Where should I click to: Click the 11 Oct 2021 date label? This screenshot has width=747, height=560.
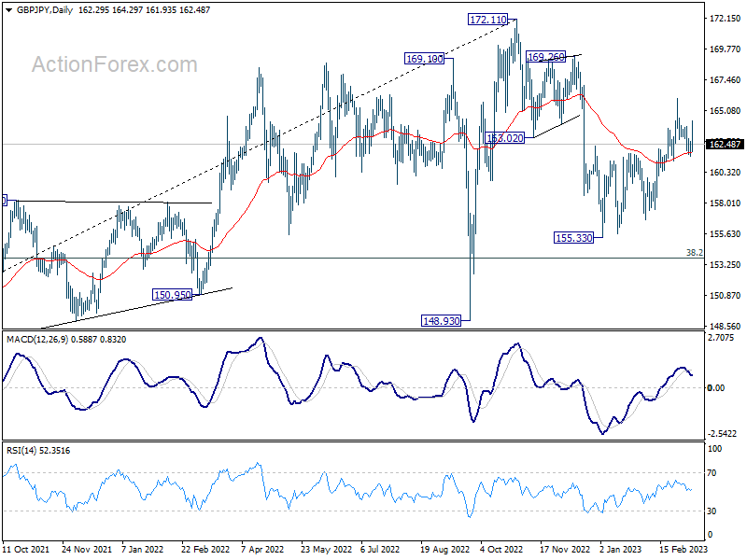pos(26,549)
